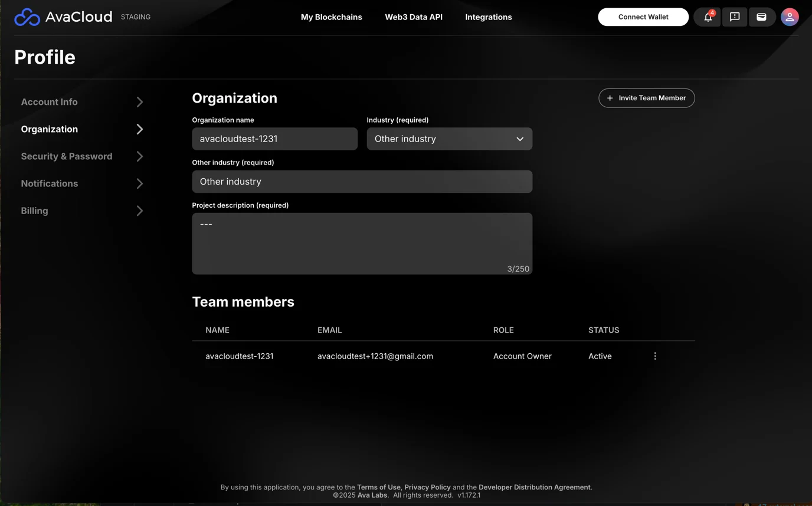The image size is (812, 506).
Task: Click the AvaCloud logo
Action: pos(63,17)
